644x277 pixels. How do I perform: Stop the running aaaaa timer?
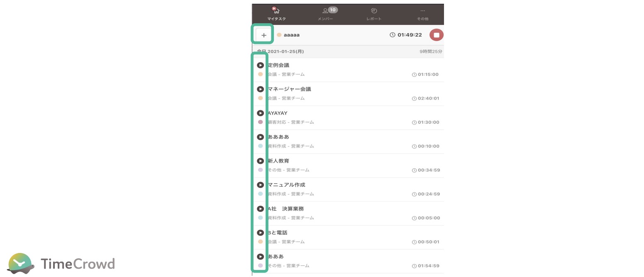coord(436,35)
